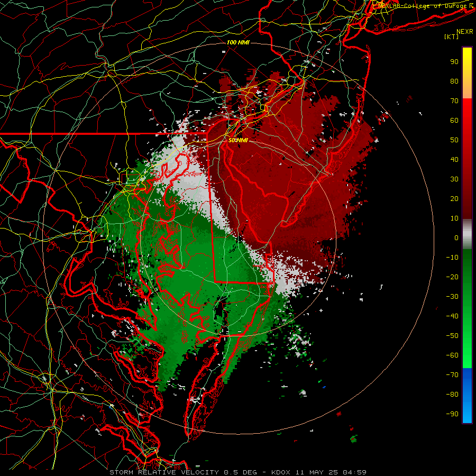Viewport: 476px width, 476px height.
Task: Click the -10 value on velocity scale
Action: (452, 258)
